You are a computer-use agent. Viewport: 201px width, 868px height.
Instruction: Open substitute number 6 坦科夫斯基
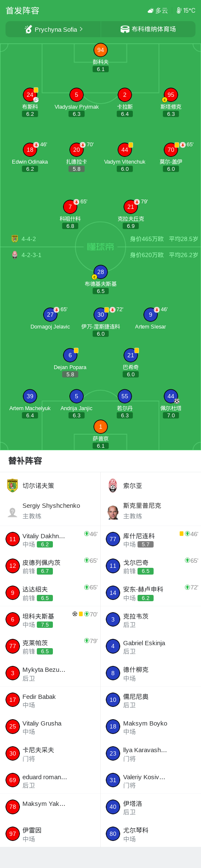click(x=50, y=619)
